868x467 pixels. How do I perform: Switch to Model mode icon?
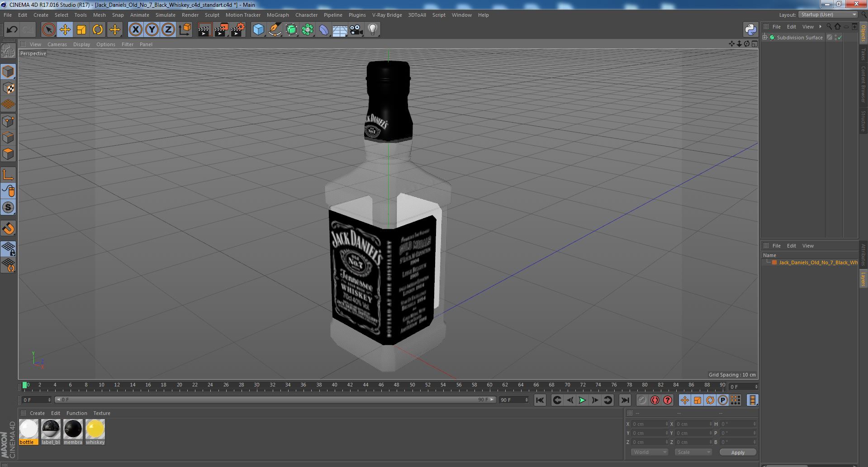point(8,71)
